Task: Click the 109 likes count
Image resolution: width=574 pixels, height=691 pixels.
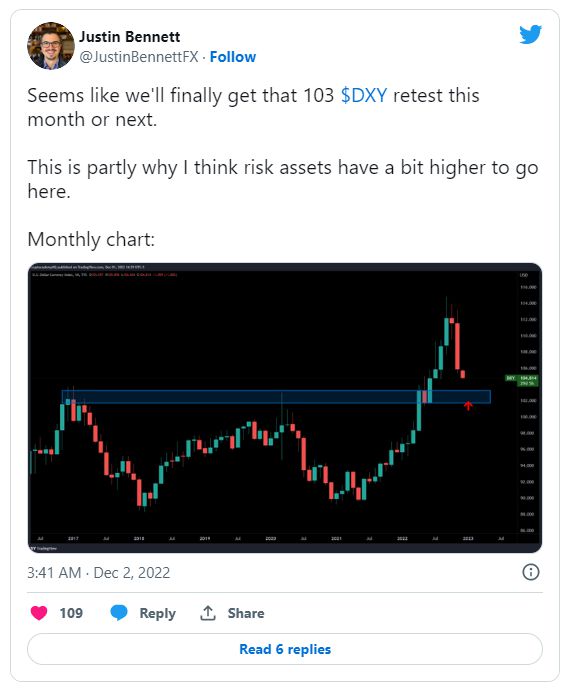Action: [x=71, y=613]
